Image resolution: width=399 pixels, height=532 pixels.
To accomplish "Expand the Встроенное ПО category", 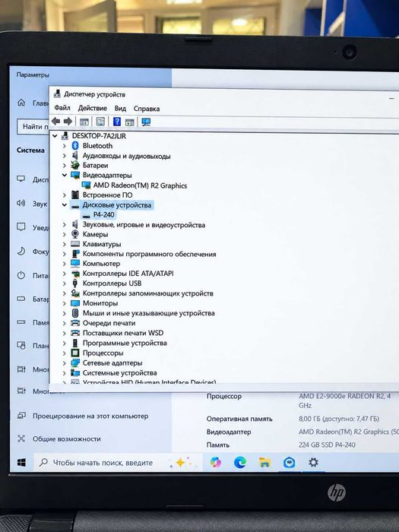I will tap(65, 195).
